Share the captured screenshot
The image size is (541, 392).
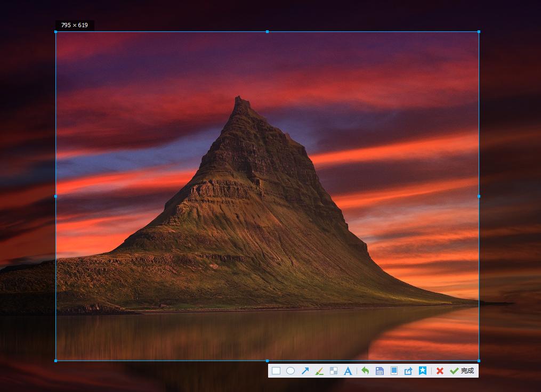[x=408, y=371]
